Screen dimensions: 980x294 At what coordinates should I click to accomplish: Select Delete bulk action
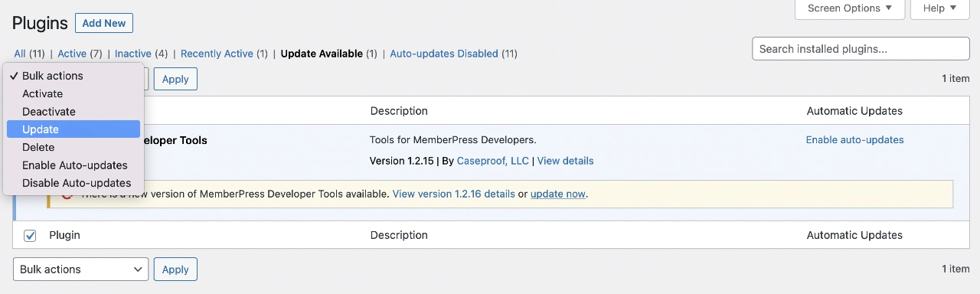73,147
